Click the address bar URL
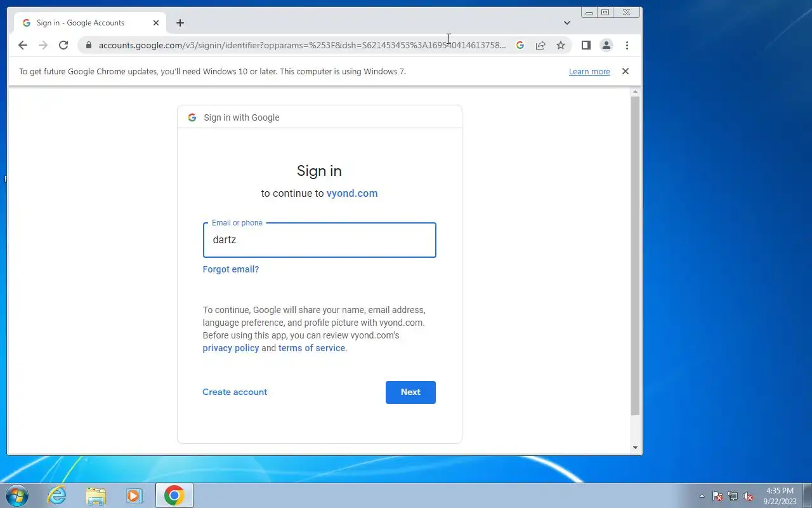Image resolution: width=812 pixels, height=508 pixels. click(303, 45)
